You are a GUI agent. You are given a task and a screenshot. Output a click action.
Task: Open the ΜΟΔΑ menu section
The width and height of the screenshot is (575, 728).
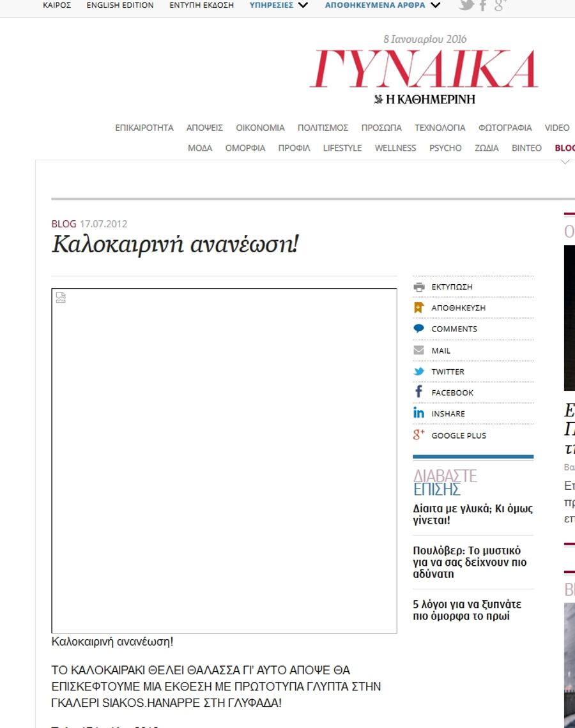[200, 148]
